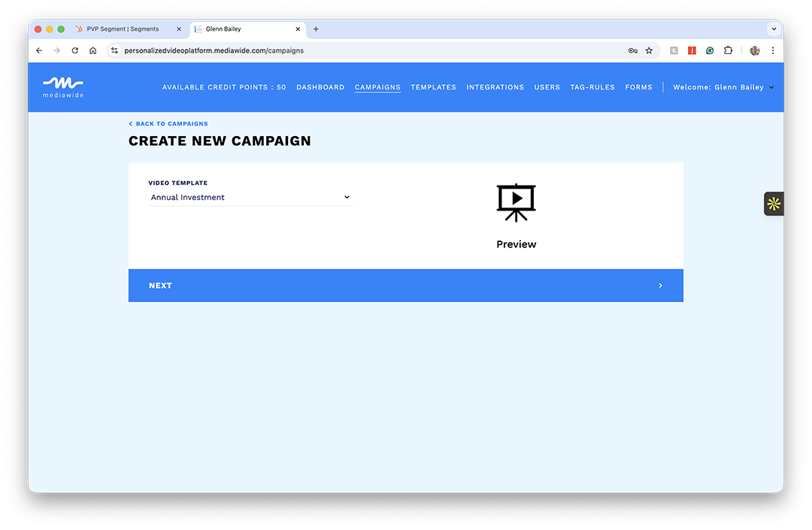Click the yellow asterisk side widget
This screenshot has width=812, height=530.
[774, 204]
